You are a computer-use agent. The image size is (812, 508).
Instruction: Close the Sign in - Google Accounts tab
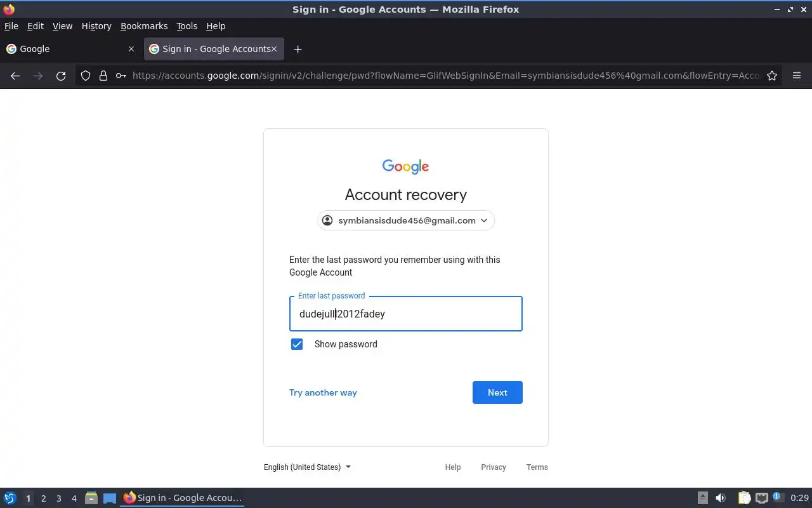point(274,49)
